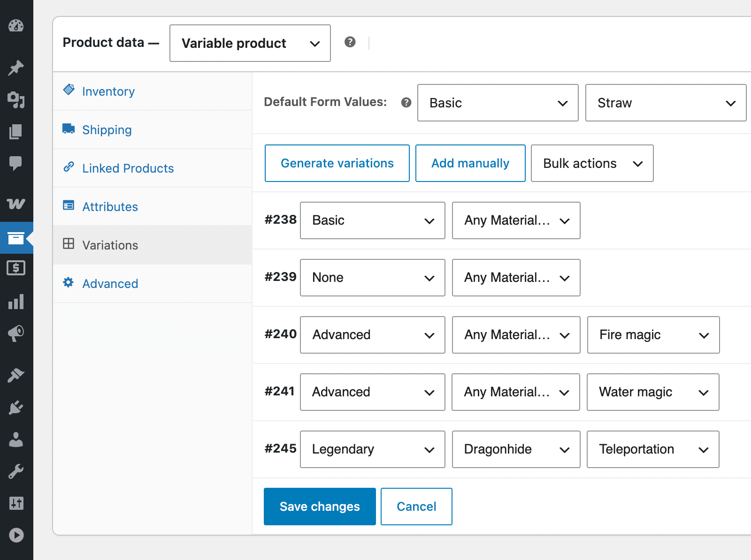Open the Users sidebar icon
Image resolution: width=751 pixels, height=560 pixels.
16,439
